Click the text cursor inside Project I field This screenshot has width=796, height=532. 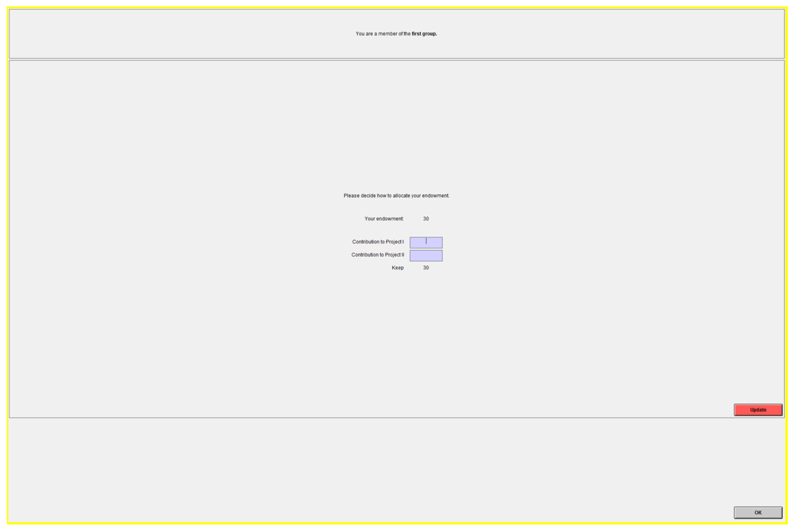426,241
